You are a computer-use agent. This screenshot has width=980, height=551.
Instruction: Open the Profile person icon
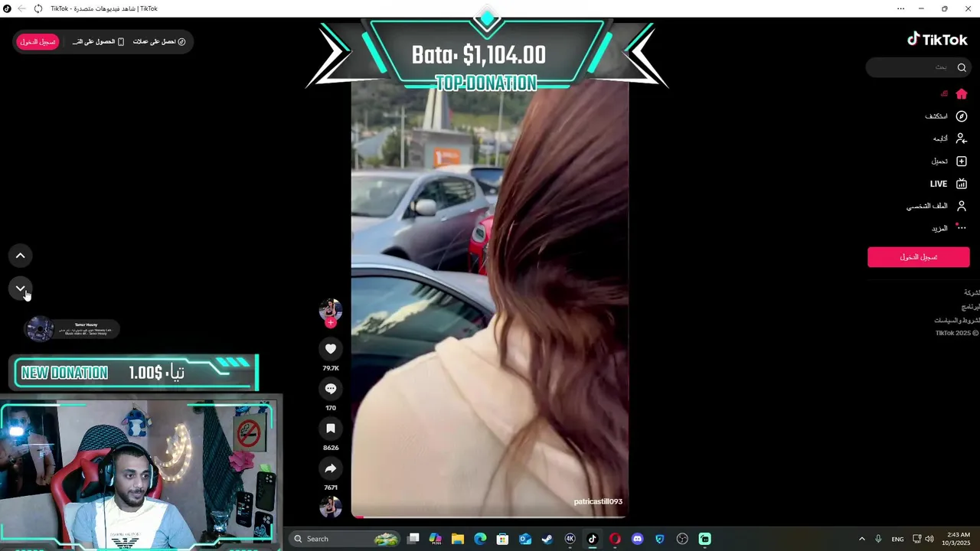[x=962, y=206]
